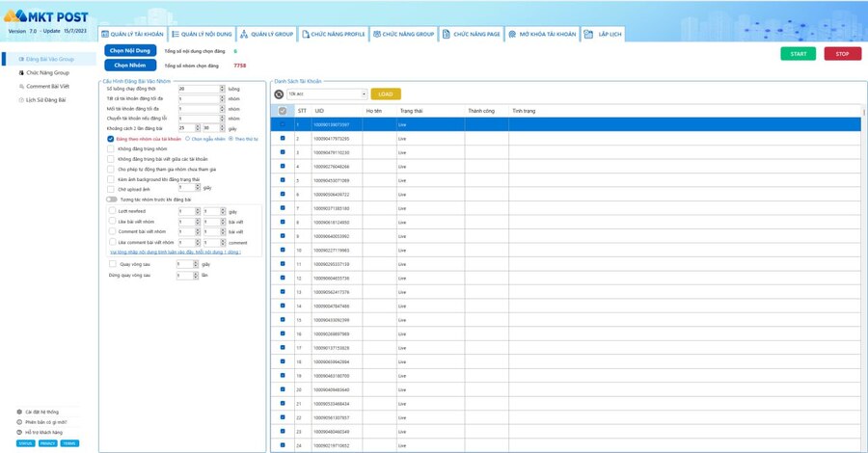The width and height of the screenshot is (868, 453).
Task: Click the Mở Khóa Tài Khoản fingerprint icon
Action: click(x=512, y=35)
